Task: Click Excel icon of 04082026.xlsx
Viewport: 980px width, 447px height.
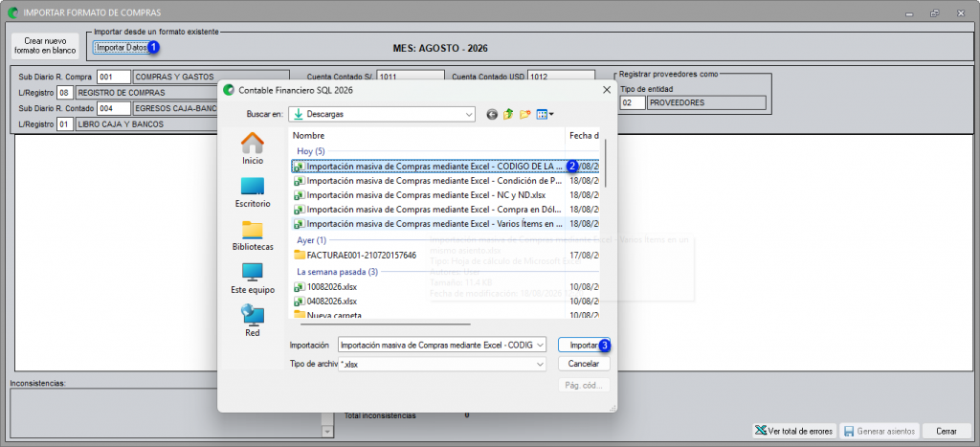Action: point(300,302)
